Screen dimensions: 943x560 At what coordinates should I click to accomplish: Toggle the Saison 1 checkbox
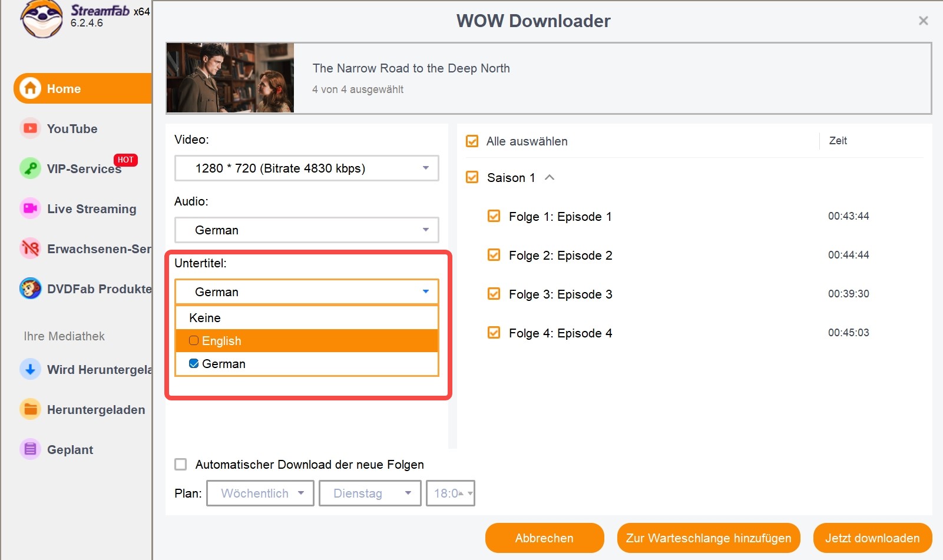click(472, 177)
